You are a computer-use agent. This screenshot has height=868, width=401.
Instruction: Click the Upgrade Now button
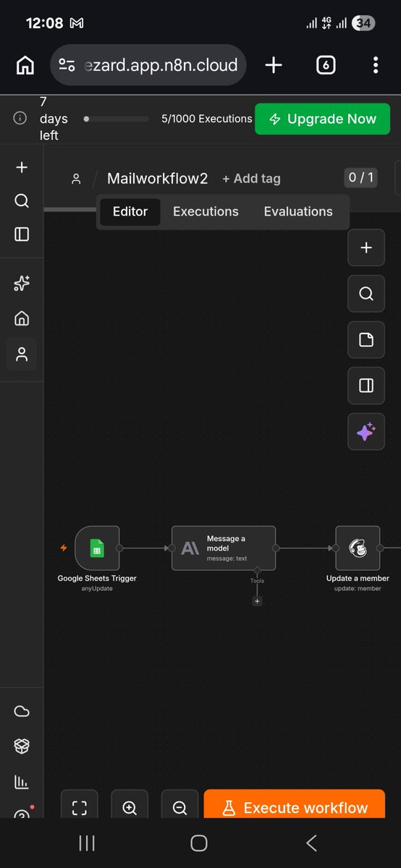(x=322, y=119)
